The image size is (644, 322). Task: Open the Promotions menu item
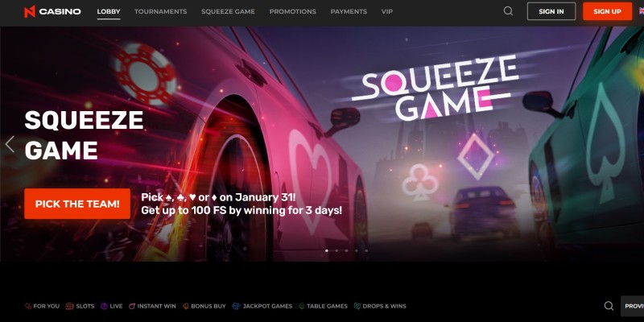point(293,11)
